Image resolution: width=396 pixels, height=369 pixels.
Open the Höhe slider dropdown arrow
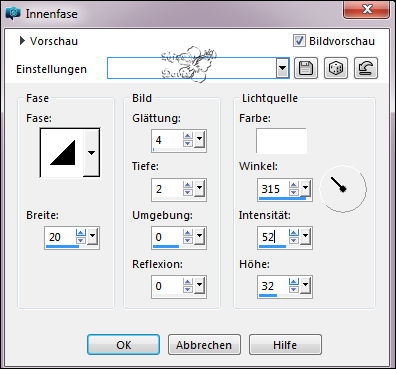point(306,286)
